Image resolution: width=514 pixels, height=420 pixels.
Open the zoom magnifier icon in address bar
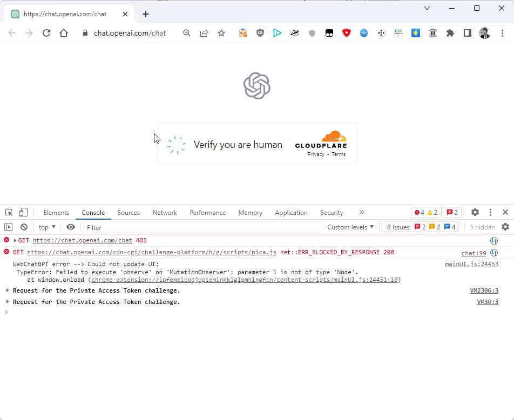coord(186,33)
